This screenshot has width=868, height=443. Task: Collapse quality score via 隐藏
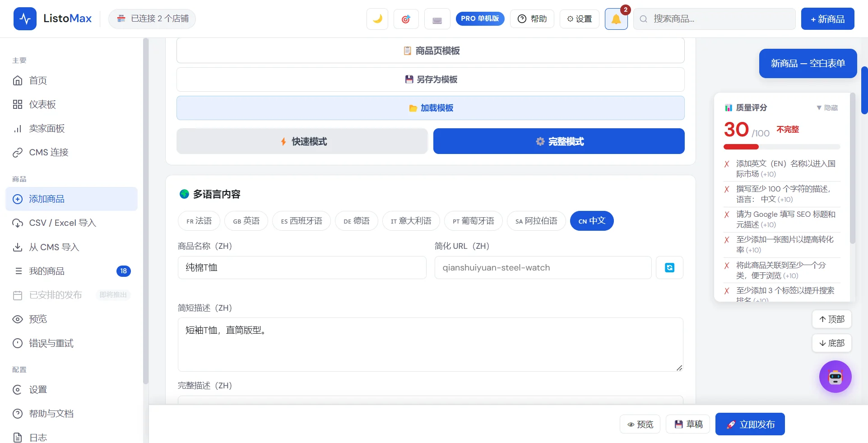pyautogui.click(x=827, y=107)
